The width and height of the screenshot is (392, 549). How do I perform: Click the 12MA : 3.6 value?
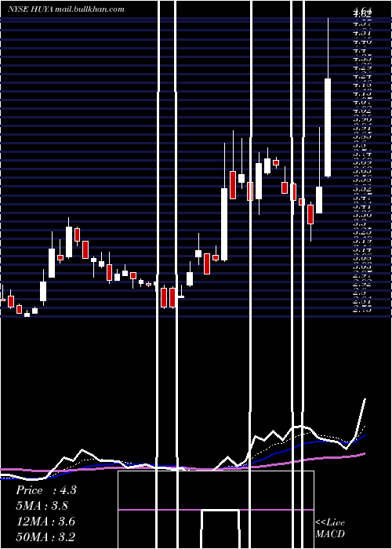(x=45, y=521)
